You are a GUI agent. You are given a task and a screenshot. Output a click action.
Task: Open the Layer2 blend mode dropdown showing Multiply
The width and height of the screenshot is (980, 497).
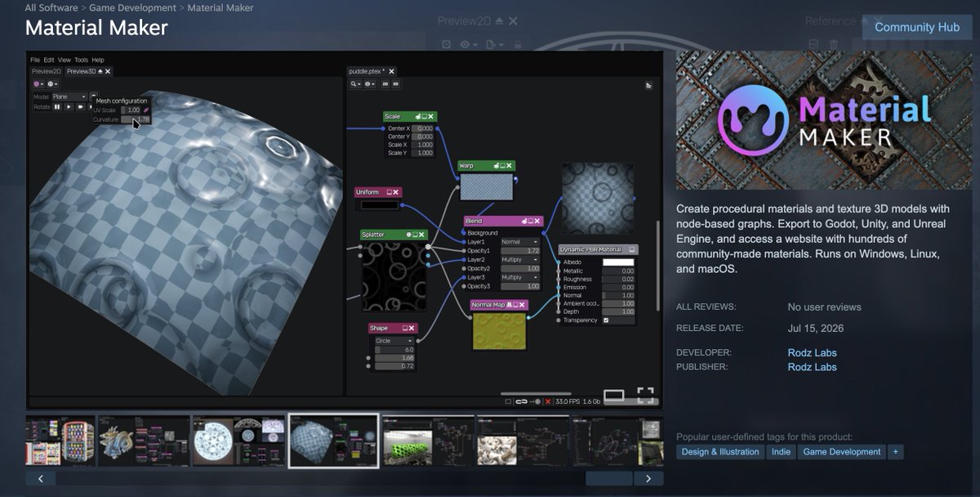(520, 259)
